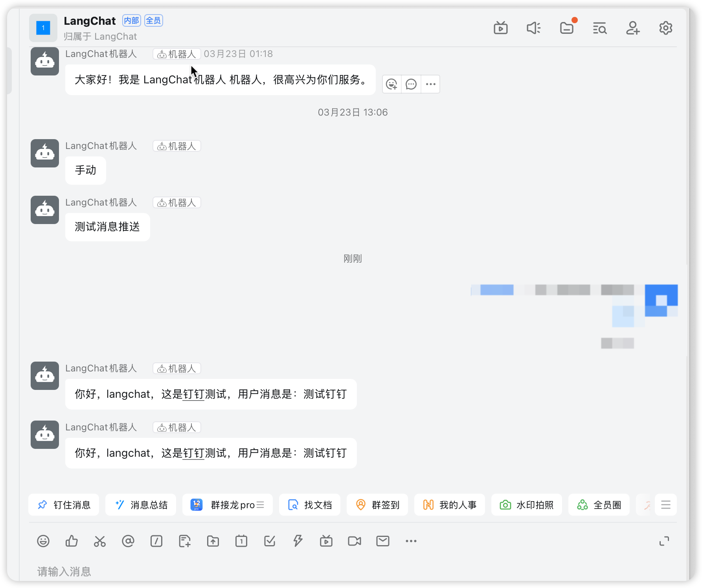Open the 群签到 check-in shortcut
The image size is (702, 588).
click(x=377, y=505)
